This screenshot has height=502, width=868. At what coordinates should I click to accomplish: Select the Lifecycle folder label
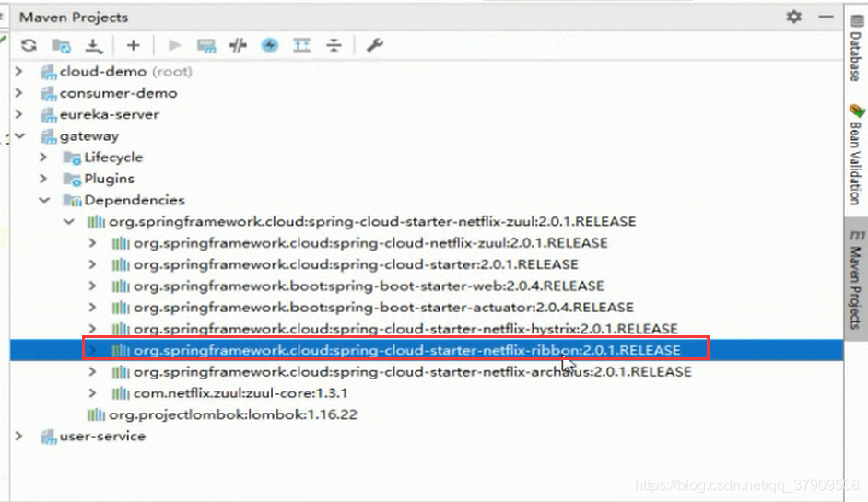113,158
